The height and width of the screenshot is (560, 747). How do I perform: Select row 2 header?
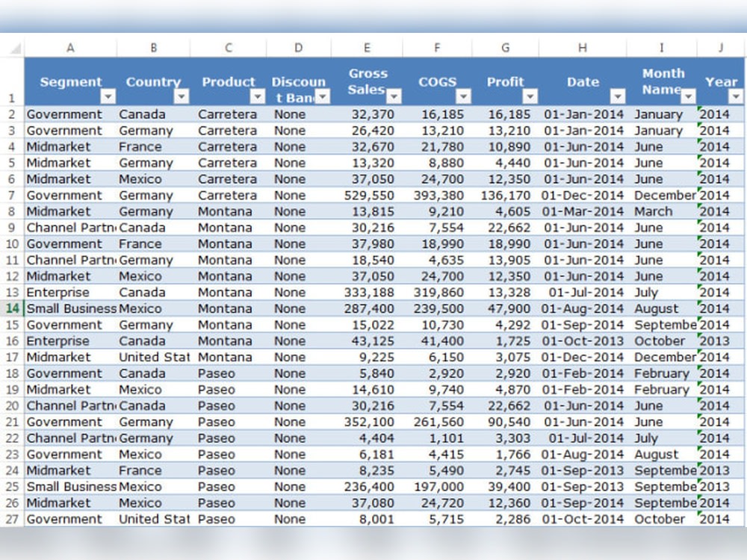pos(13,114)
